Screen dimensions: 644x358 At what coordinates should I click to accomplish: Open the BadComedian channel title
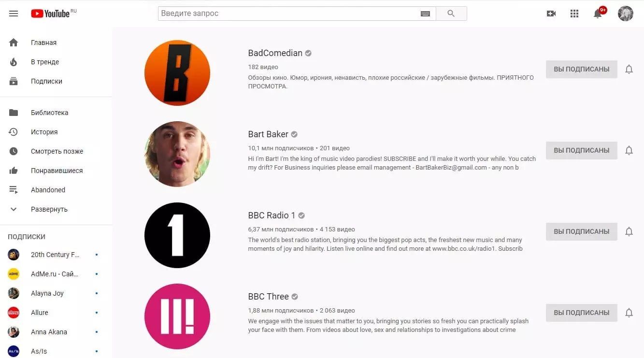click(275, 53)
